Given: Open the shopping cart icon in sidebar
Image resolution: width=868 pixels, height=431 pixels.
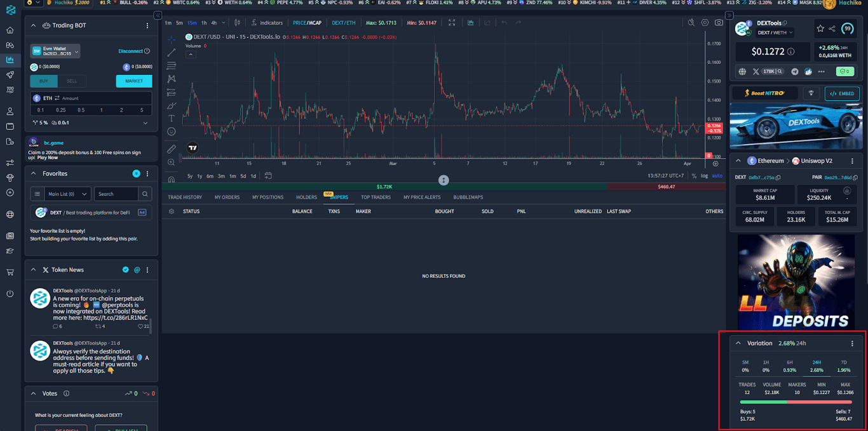Looking at the screenshot, I should click(10, 272).
